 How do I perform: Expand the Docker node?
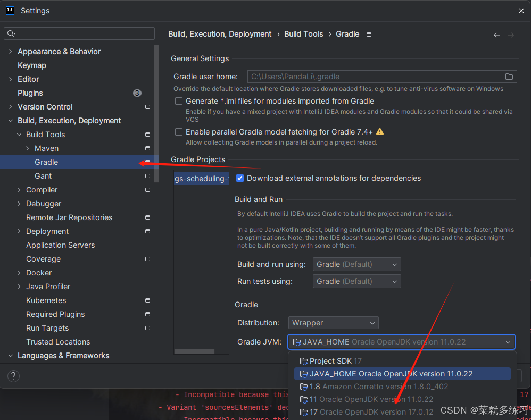[19, 273]
